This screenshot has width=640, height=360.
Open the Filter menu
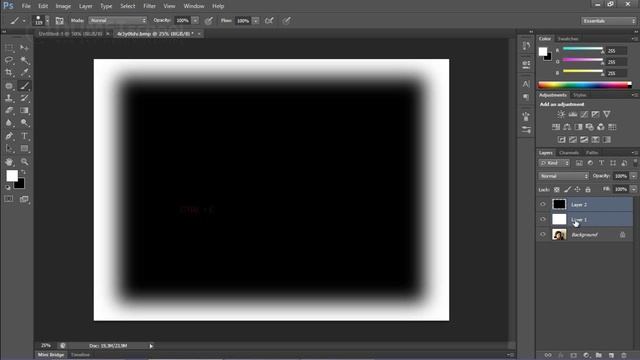(x=149, y=6)
